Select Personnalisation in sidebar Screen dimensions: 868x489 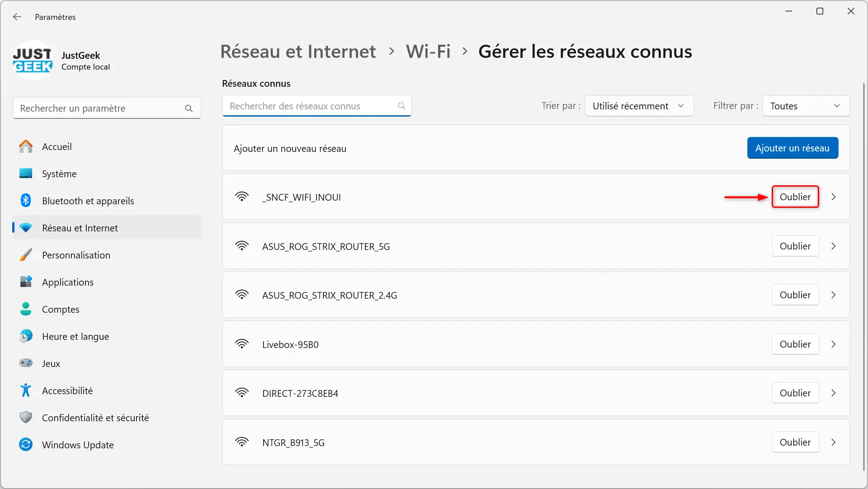107,255
